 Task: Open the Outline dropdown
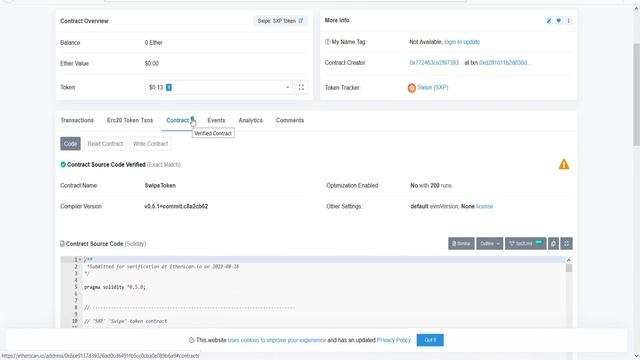pos(489,244)
